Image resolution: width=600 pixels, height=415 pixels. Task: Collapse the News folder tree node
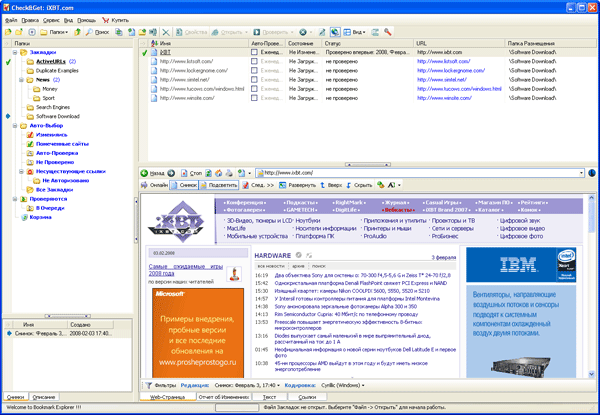coord(21,80)
